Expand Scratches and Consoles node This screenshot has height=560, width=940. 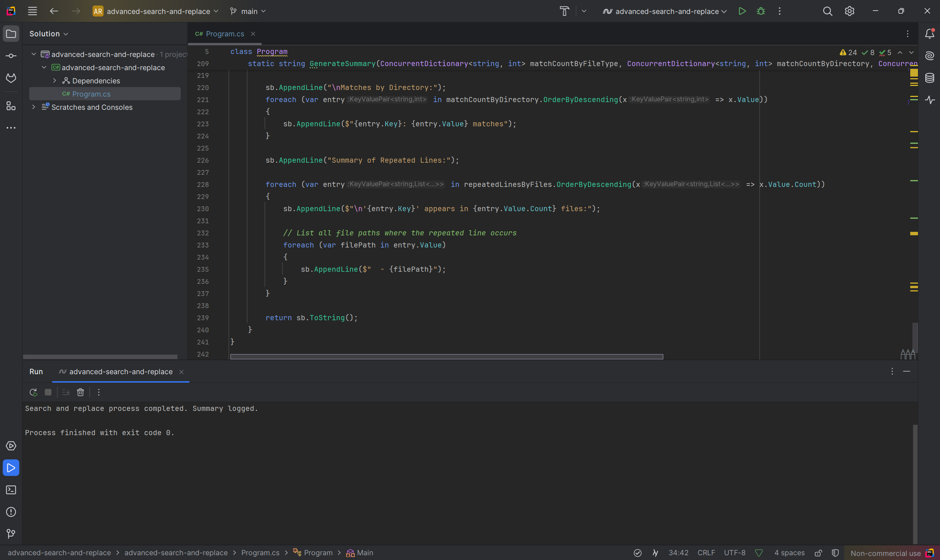tap(33, 107)
